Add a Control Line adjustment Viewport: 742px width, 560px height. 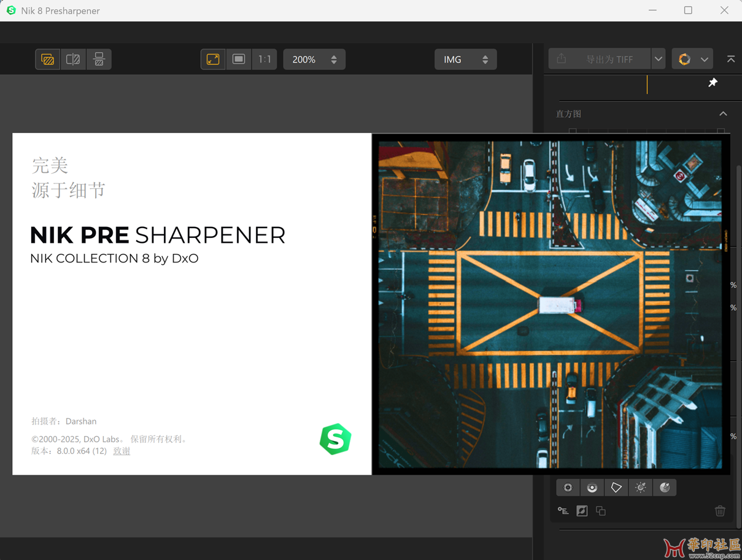coord(592,488)
